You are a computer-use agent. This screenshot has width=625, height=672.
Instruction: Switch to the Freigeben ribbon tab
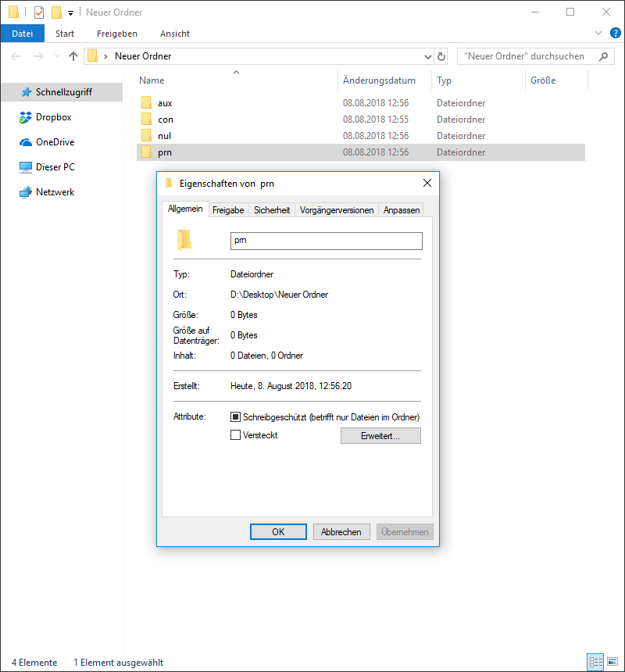click(x=117, y=34)
